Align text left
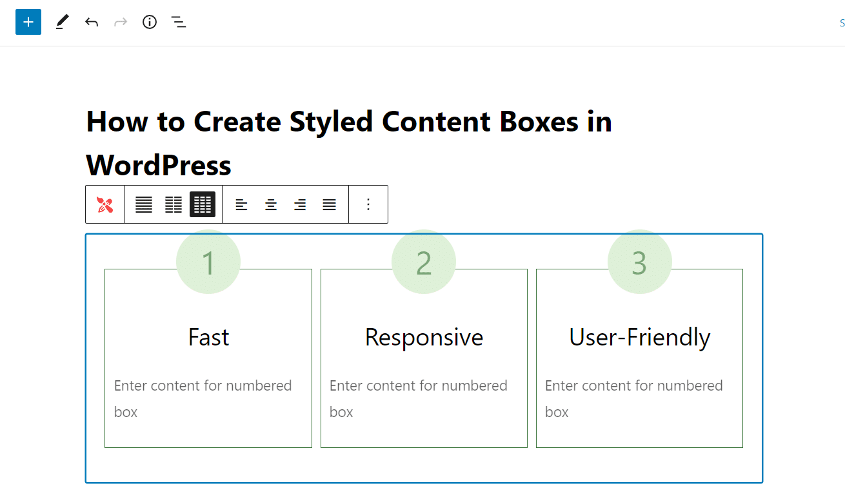Screen dimensions: 845x504 pos(241,205)
